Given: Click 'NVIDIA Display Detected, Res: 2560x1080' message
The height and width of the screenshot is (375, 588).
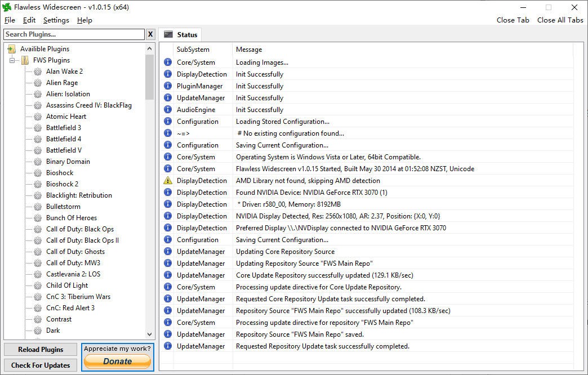Looking at the screenshot, I should tap(338, 216).
